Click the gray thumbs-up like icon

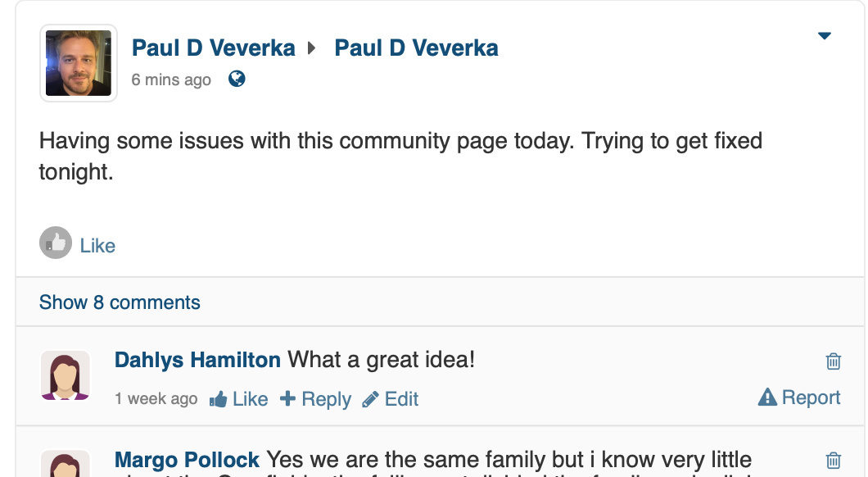click(56, 243)
